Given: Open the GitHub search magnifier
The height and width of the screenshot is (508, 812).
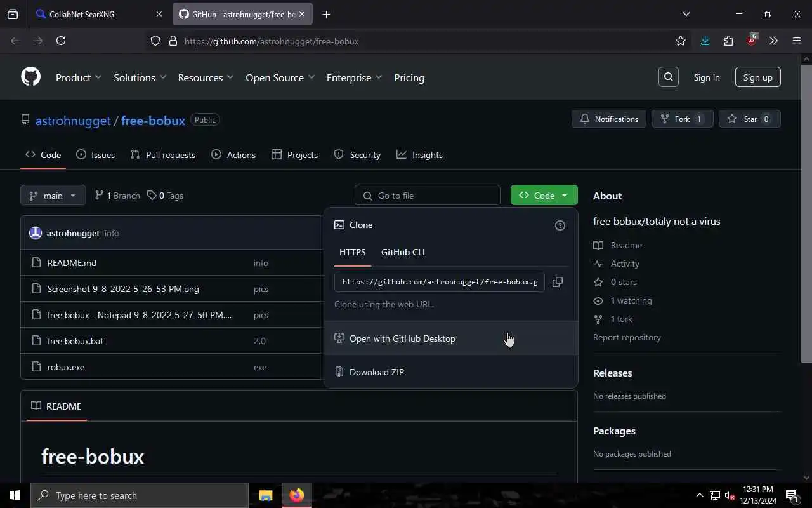Looking at the screenshot, I should click(669, 77).
